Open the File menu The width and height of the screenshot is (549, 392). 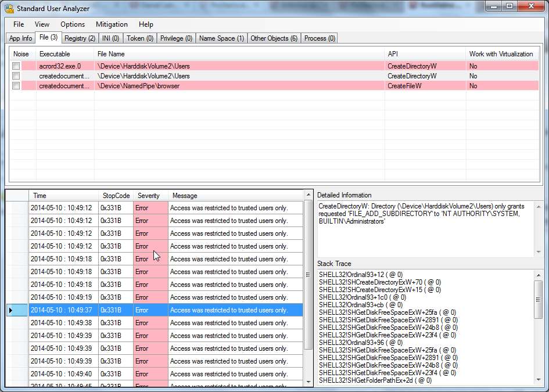pos(19,24)
